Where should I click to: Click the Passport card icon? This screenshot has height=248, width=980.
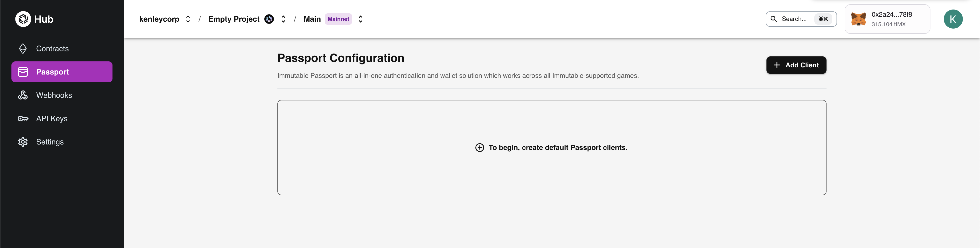pos(23,72)
